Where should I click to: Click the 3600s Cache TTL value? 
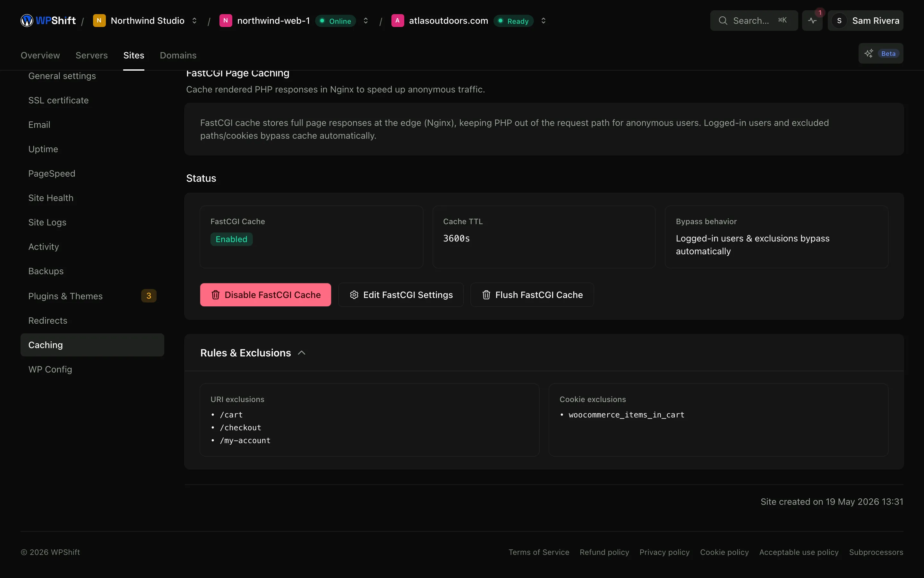point(456,239)
